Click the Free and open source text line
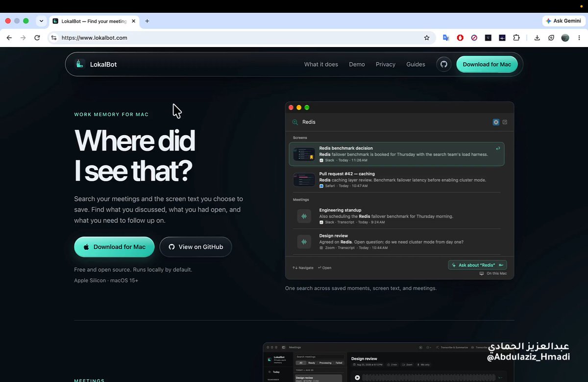Image resolution: width=588 pixels, height=382 pixels. [x=133, y=269]
